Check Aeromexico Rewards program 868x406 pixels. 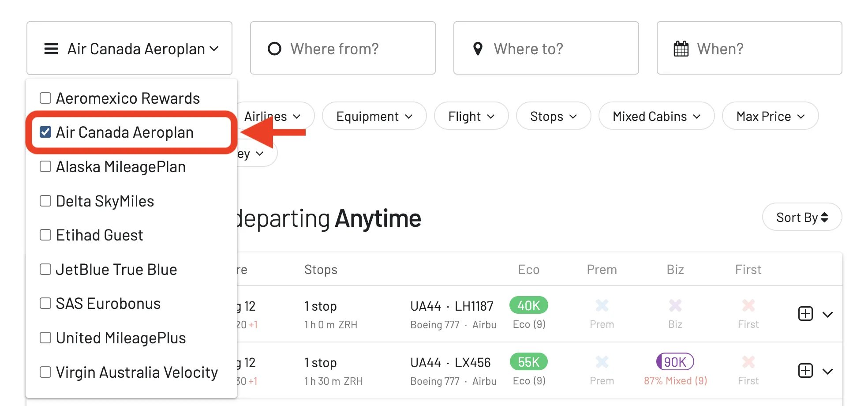coord(45,98)
